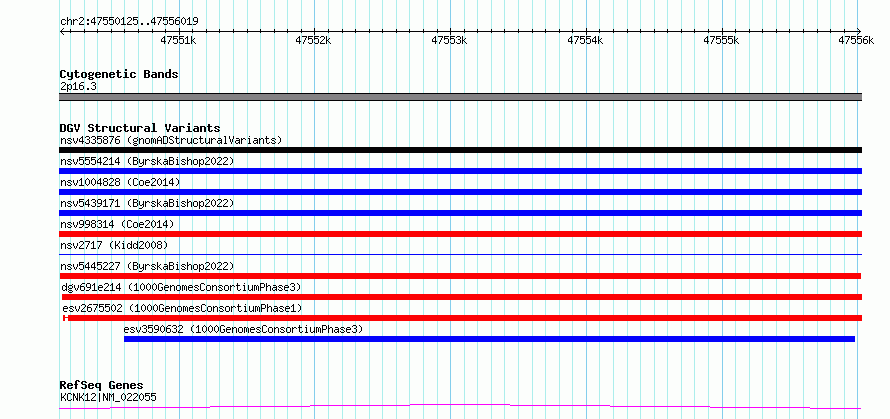Open the esv3590632 1000Genomes Phase3 label

243,329
